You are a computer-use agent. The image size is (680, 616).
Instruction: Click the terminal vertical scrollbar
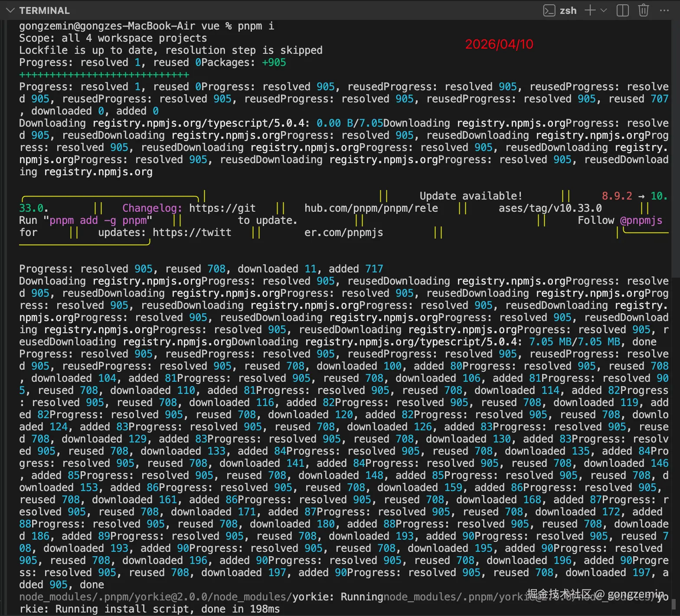[675, 147]
